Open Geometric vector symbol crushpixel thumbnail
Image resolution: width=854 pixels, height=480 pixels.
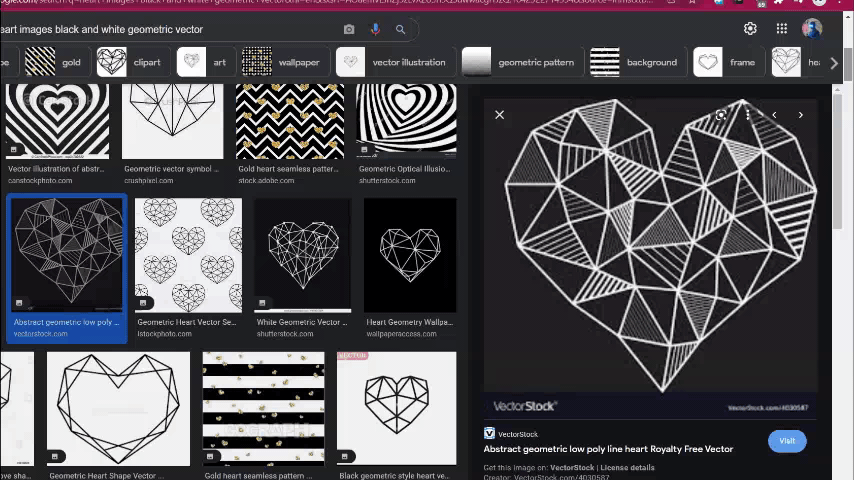pyautogui.click(x=173, y=121)
